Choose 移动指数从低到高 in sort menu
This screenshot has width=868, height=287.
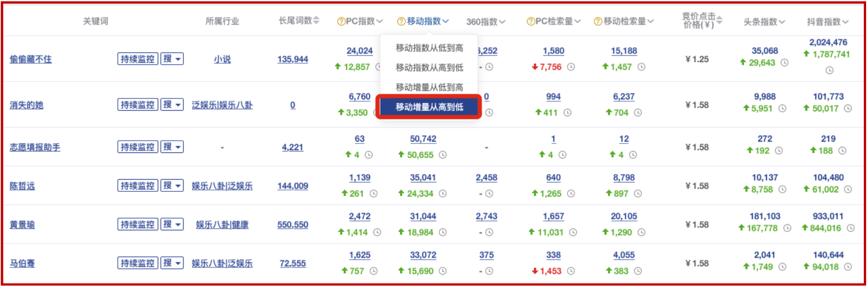pyautogui.click(x=429, y=48)
